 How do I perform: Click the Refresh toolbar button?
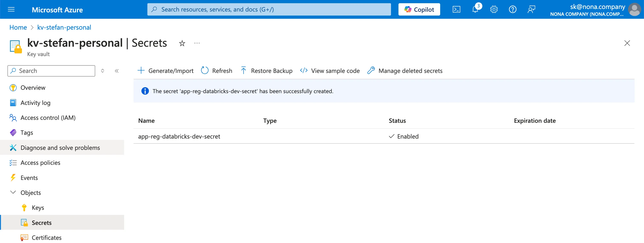tap(217, 71)
